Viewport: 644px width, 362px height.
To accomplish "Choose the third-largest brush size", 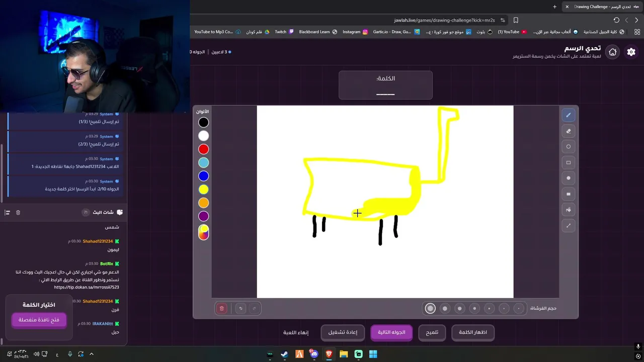I will tap(459, 308).
